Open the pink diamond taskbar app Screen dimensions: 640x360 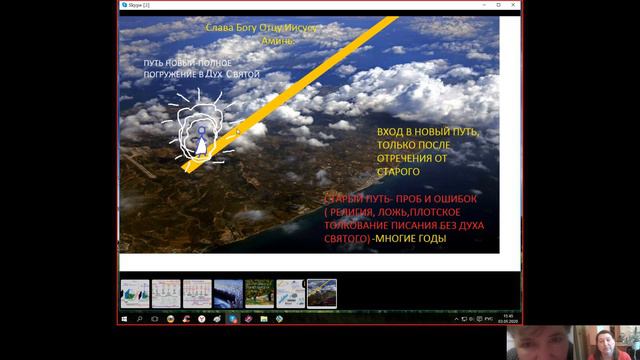click(x=248, y=319)
